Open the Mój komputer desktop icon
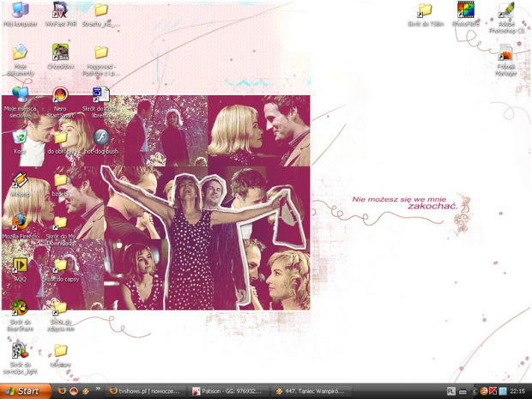 pos(20,11)
